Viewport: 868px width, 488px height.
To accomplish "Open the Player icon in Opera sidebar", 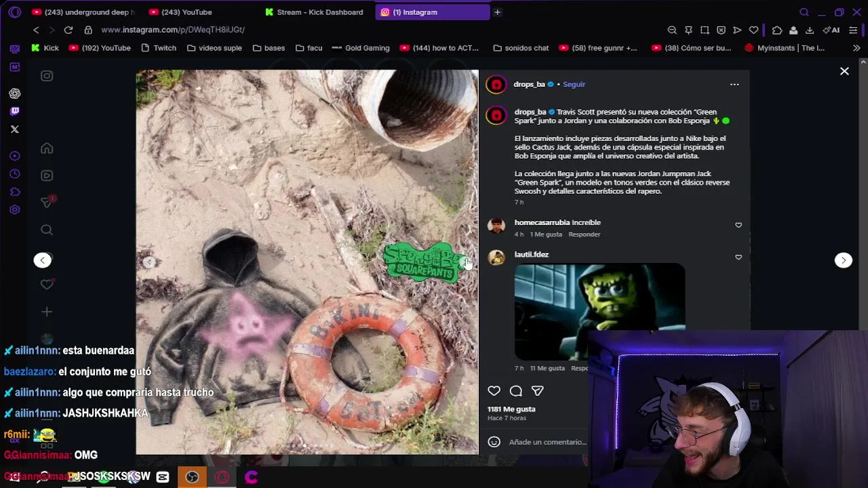I will [x=15, y=156].
